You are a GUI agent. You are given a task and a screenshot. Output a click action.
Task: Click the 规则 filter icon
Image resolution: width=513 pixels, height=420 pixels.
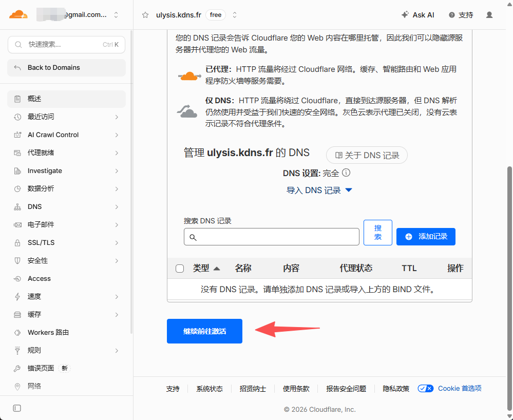17,350
